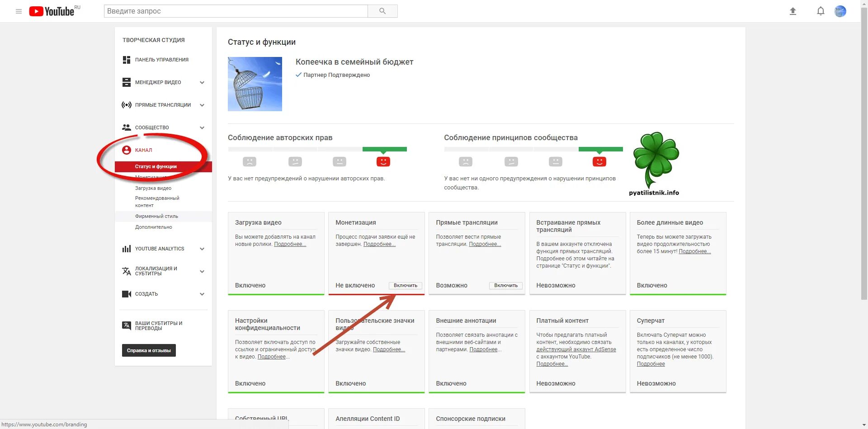Image resolution: width=868 pixels, height=429 pixels.
Task: Click the search magnifier button
Action: pyautogui.click(x=382, y=11)
